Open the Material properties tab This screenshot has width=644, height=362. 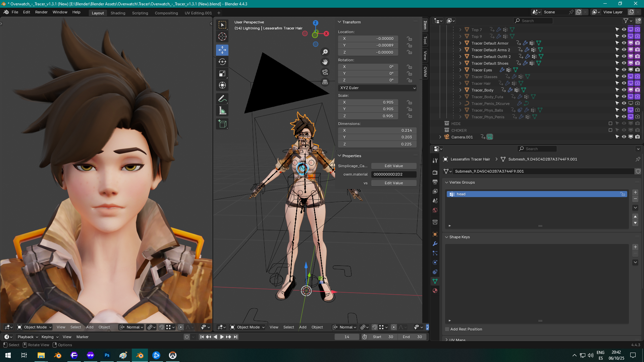(x=435, y=291)
